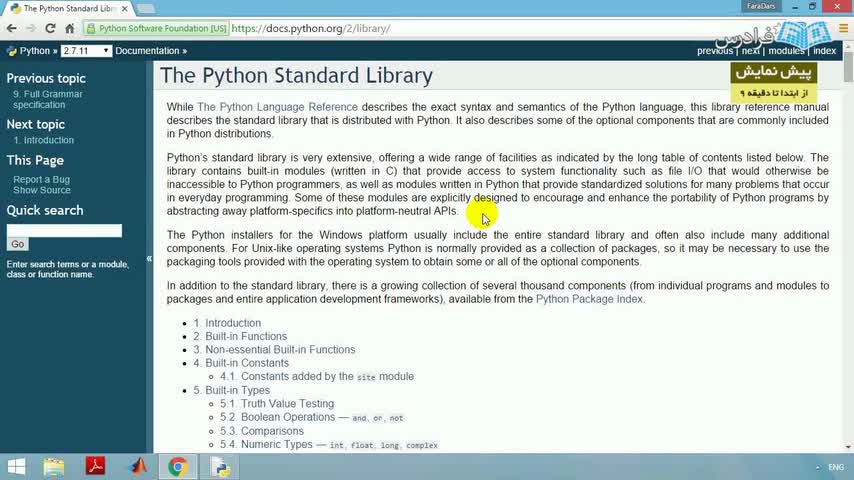Click the address bar URL
Image resolution: width=854 pixels, height=480 pixels.
[x=310, y=28]
